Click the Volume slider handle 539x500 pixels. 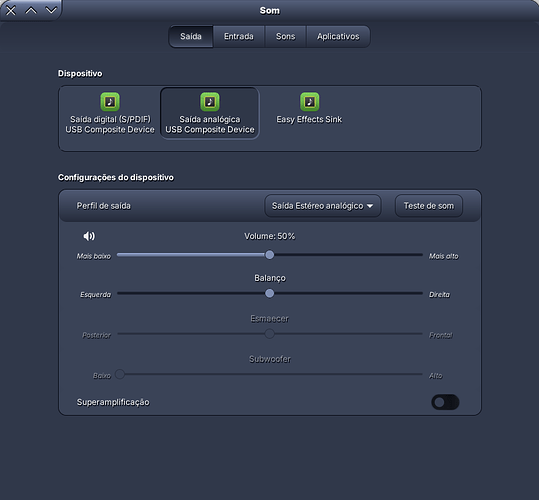(270, 255)
